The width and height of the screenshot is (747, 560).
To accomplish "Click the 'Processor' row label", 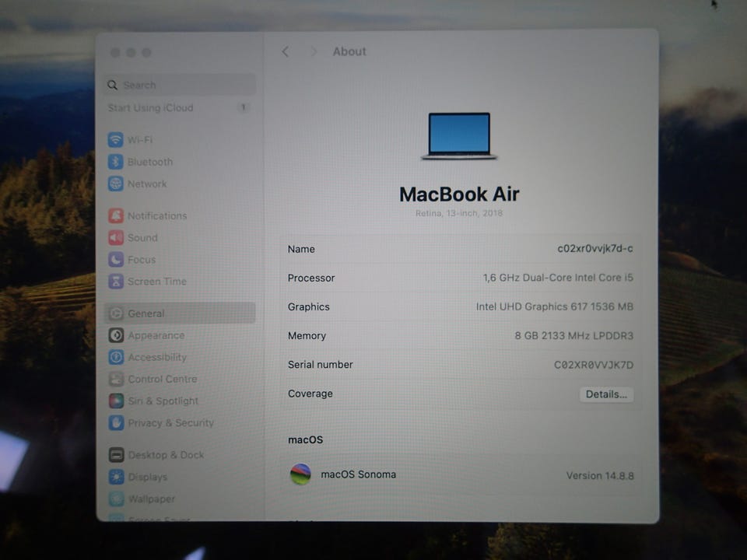I will pyautogui.click(x=311, y=278).
